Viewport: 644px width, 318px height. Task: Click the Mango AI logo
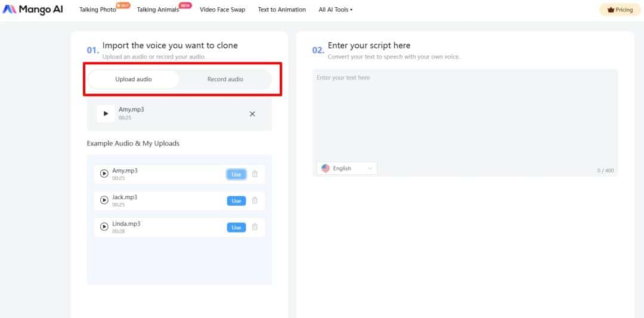click(33, 10)
